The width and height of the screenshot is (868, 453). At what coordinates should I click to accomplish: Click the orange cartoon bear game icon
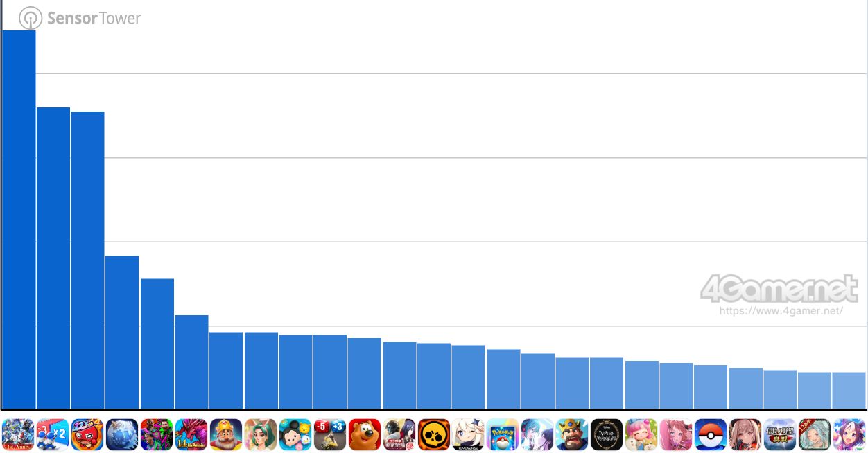pos(365,434)
